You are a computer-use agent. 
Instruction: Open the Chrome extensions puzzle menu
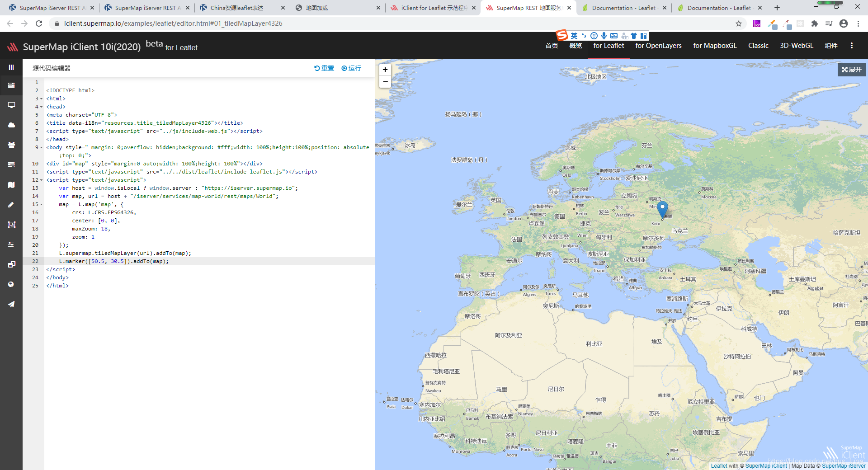coord(815,23)
